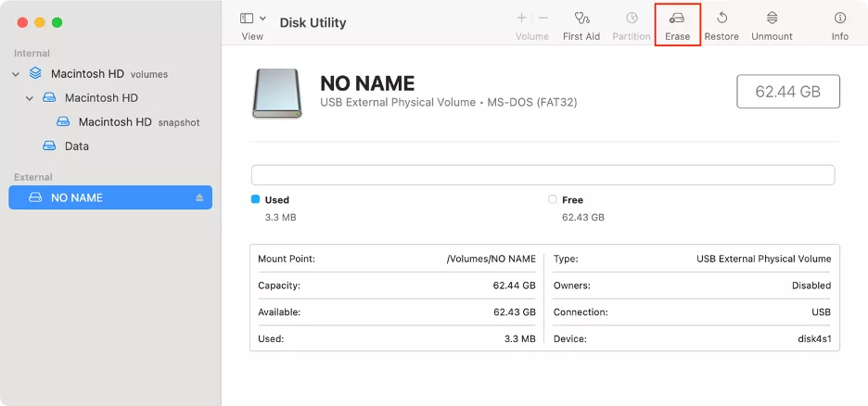The height and width of the screenshot is (406, 868).
Task: Click the NO NAME volume title heading
Action: click(x=367, y=83)
